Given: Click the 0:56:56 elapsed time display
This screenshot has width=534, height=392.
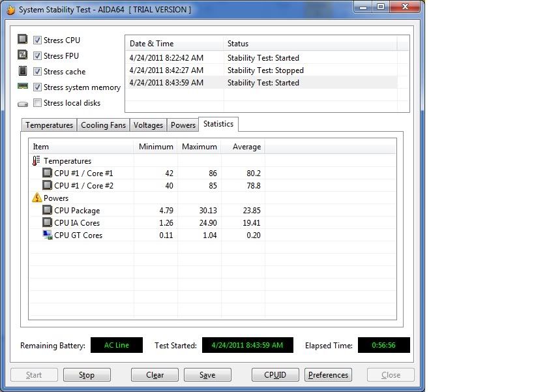Looking at the screenshot, I should point(384,345).
